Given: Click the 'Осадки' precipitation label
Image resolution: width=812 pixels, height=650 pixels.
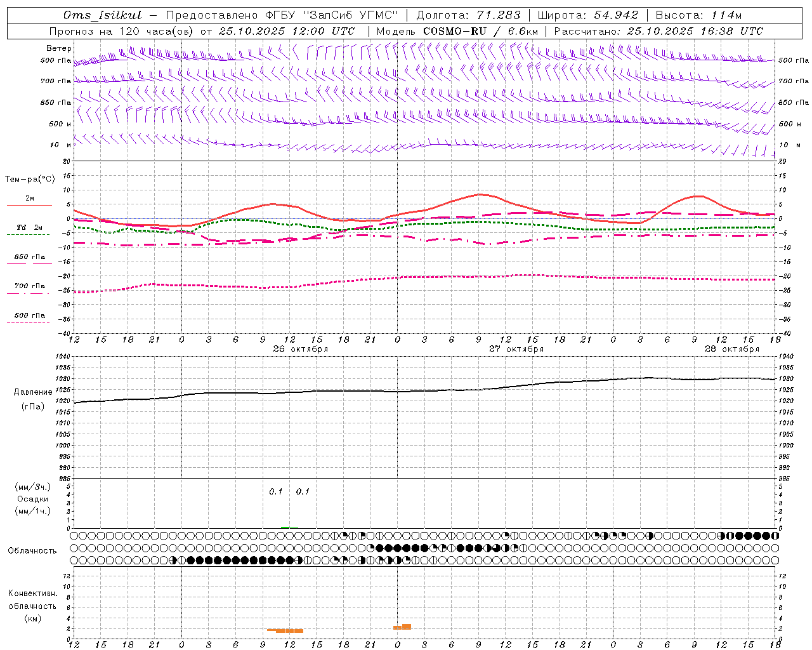Looking at the screenshot, I should tap(33, 499).
